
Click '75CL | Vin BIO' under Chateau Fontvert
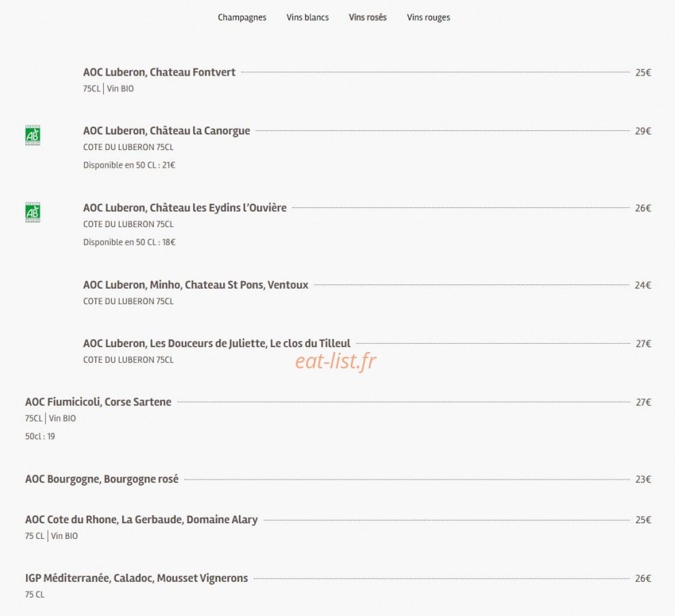109,89
